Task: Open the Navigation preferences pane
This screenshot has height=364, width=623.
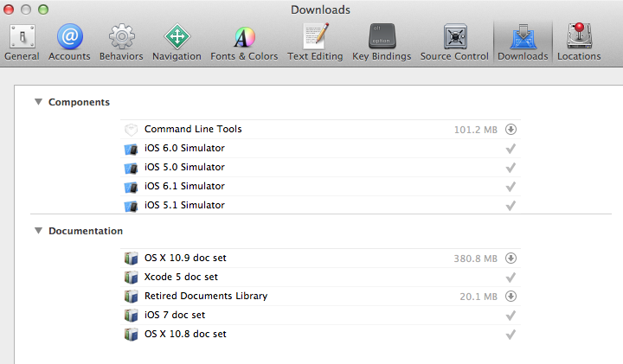Action: click(177, 42)
